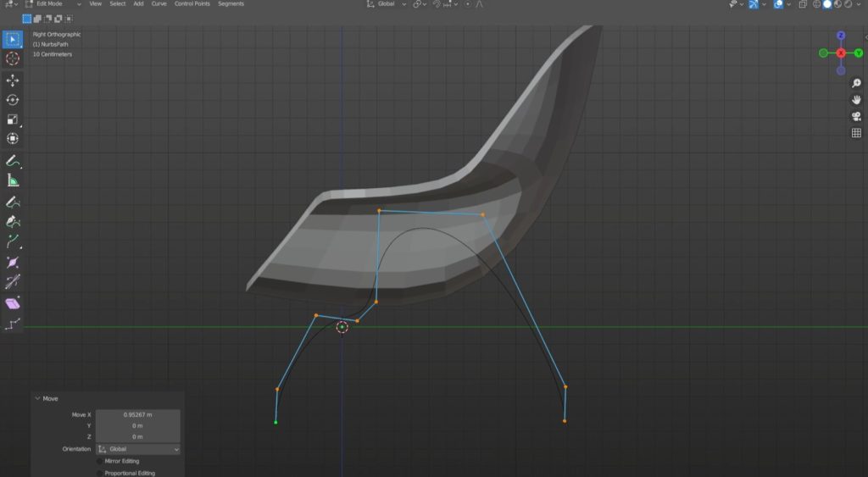Screen dimensions: 868x477
Task: Toggle the camera view icon
Action: point(856,116)
